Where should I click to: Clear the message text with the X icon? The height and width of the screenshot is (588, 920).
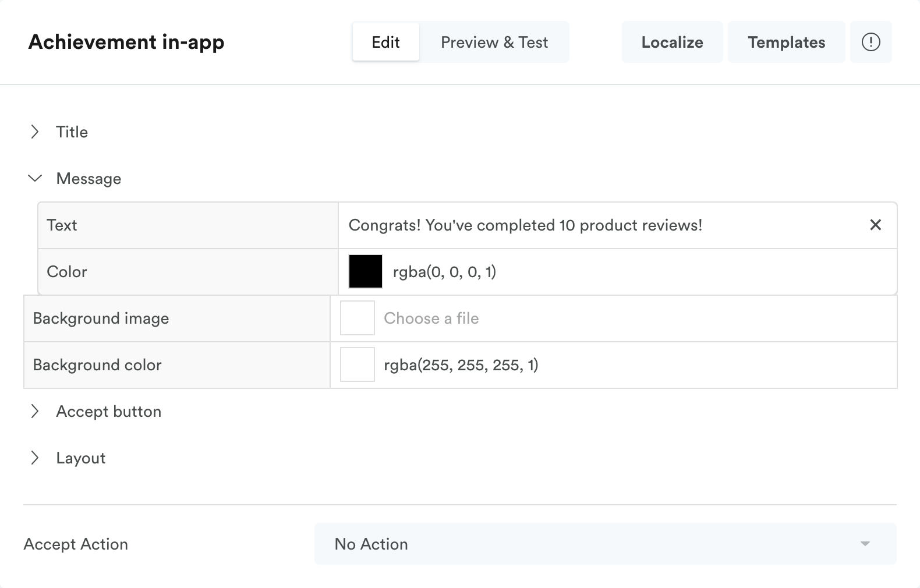875,225
